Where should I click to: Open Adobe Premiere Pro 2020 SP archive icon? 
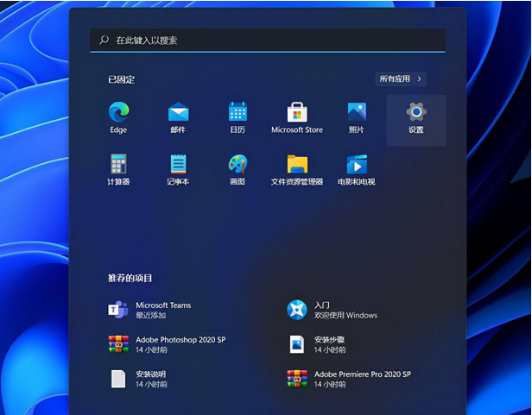297,379
